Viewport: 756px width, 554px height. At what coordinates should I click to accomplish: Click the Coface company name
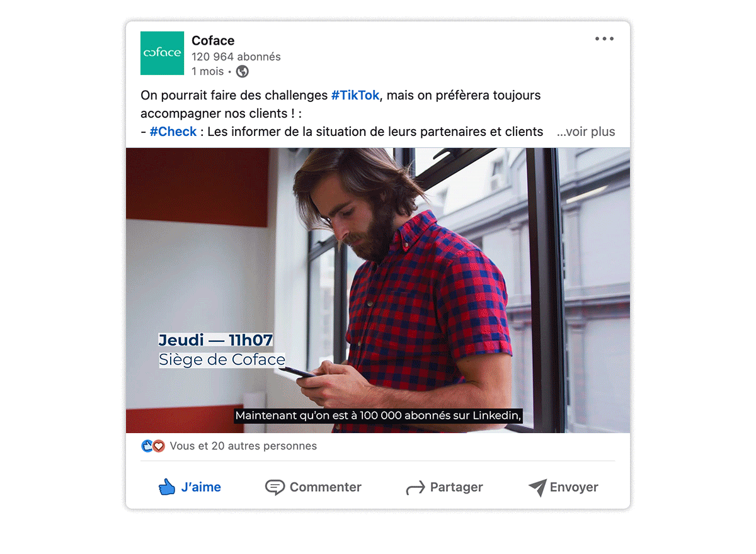click(x=213, y=40)
